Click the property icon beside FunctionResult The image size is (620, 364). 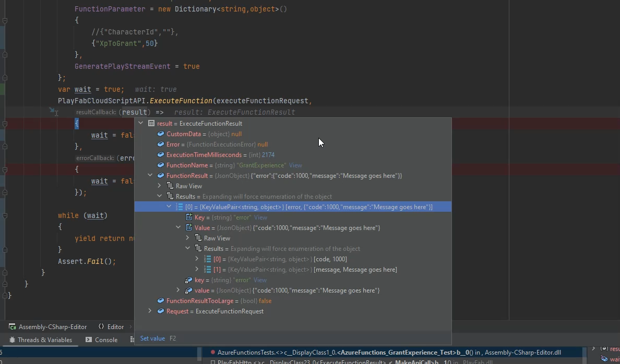click(161, 175)
